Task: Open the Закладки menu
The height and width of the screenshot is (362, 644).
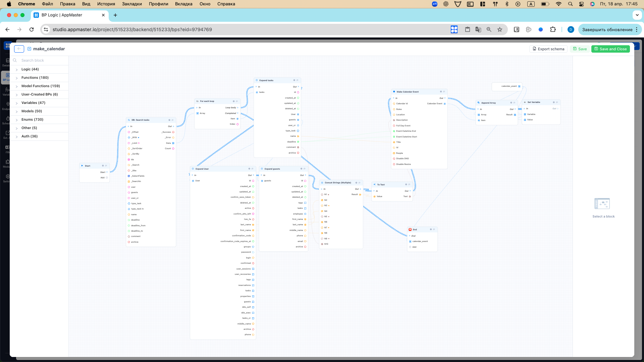Action: click(132, 4)
